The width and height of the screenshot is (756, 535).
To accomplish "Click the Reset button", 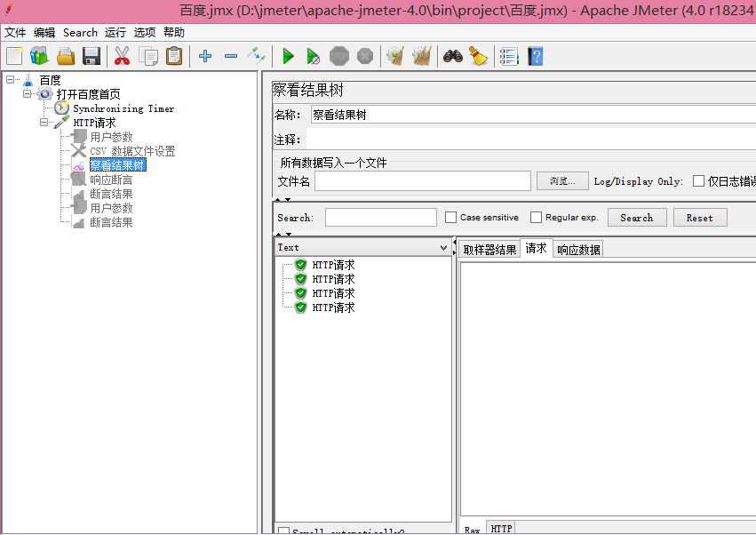I will (700, 218).
